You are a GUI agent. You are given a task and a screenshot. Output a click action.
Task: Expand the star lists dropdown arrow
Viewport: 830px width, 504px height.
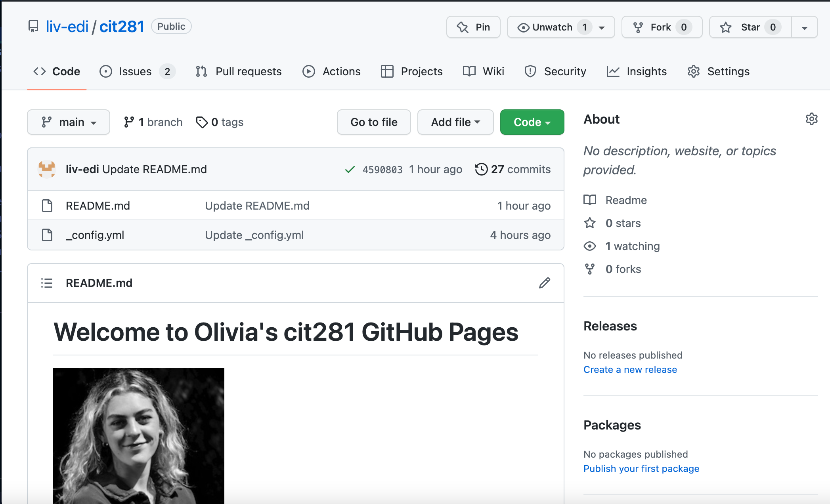805,27
